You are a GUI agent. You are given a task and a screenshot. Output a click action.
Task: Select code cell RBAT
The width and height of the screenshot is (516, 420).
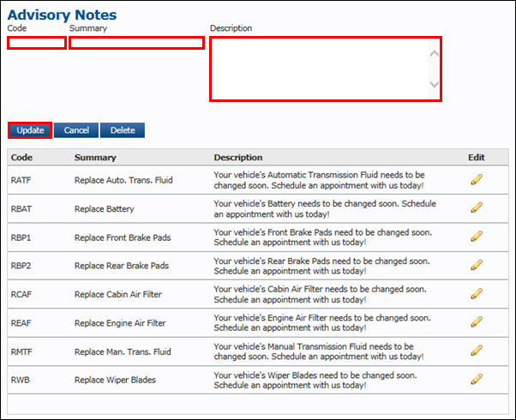(x=21, y=209)
